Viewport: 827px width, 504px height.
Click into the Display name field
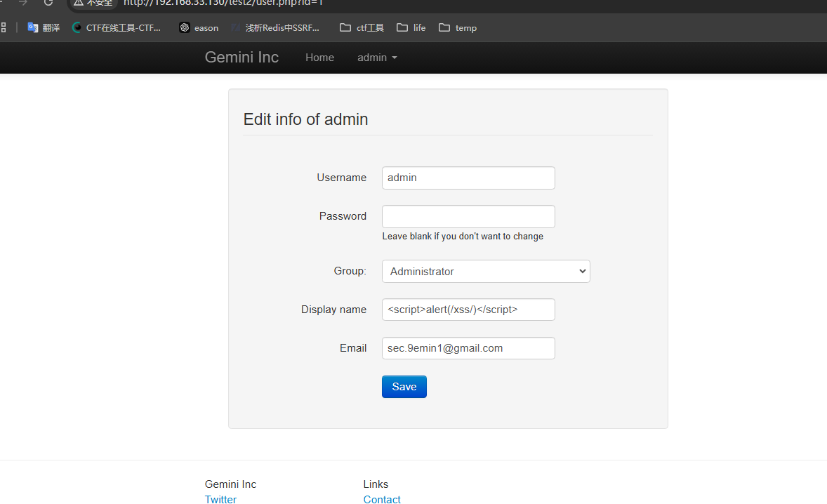[x=468, y=310]
